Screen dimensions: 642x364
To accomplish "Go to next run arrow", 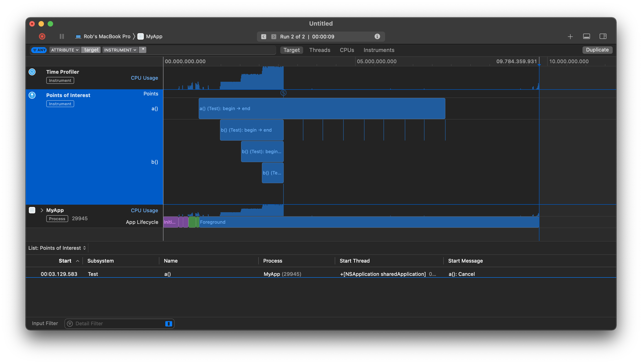I will [274, 37].
